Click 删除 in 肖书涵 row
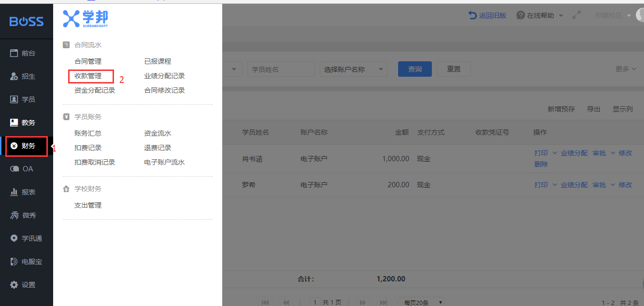Screen dimensions: 644x306 (541, 164)
